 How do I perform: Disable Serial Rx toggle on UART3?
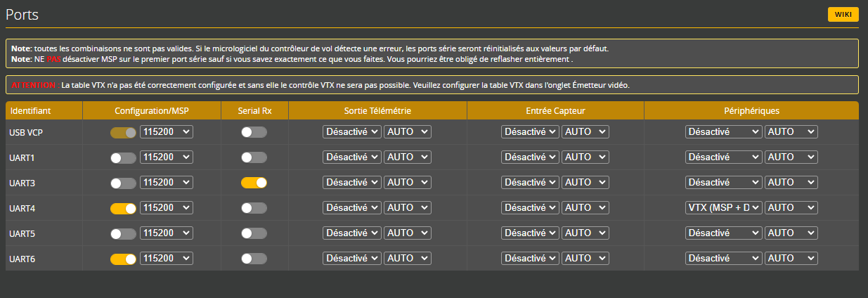254,183
